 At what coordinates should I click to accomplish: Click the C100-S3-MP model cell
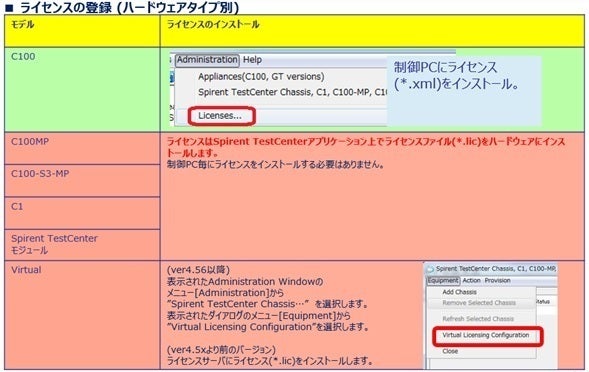click(x=82, y=181)
